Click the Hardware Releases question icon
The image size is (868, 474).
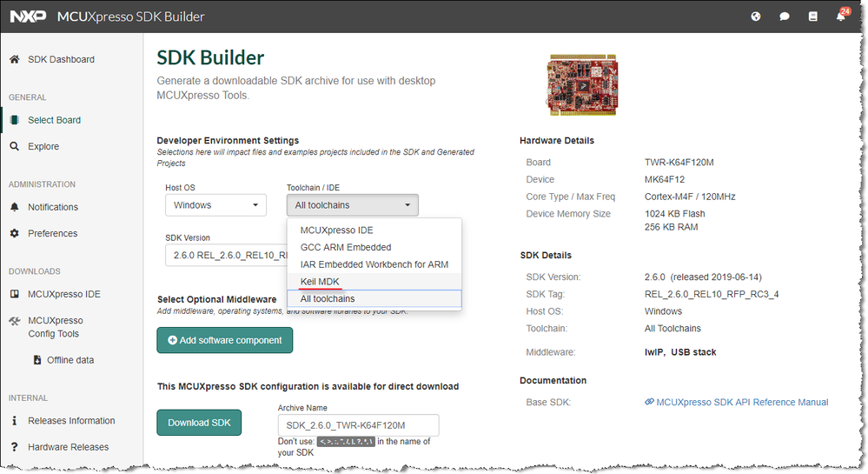pos(15,447)
